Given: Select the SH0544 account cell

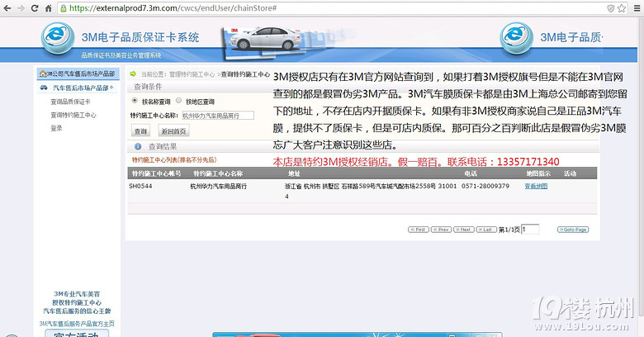Looking at the screenshot, I should click(x=140, y=186).
